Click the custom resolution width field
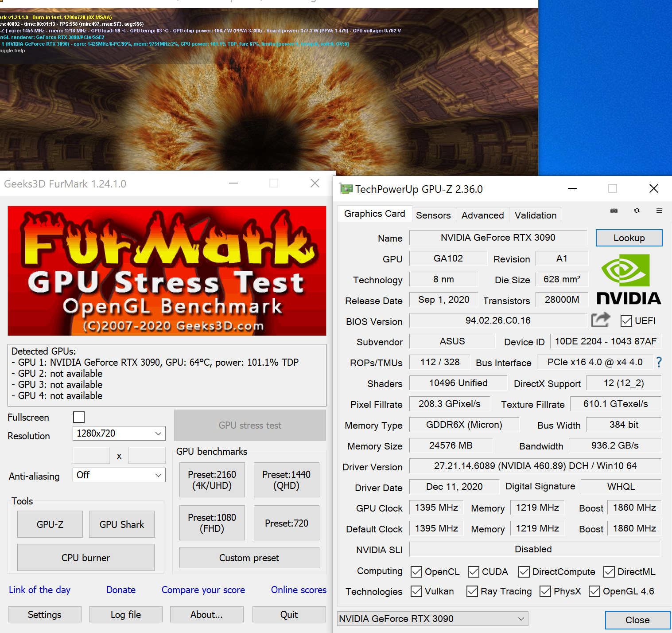Image resolution: width=672 pixels, height=633 pixels. coord(91,455)
